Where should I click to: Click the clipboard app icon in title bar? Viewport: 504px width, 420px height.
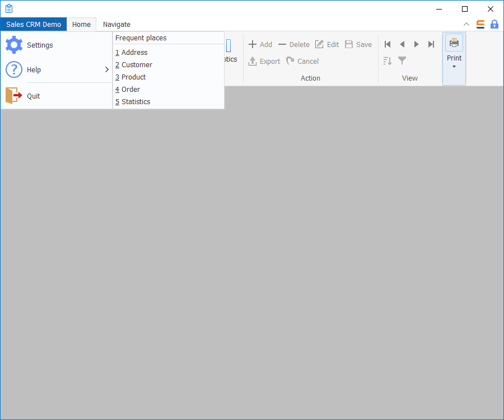click(x=9, y=8)
